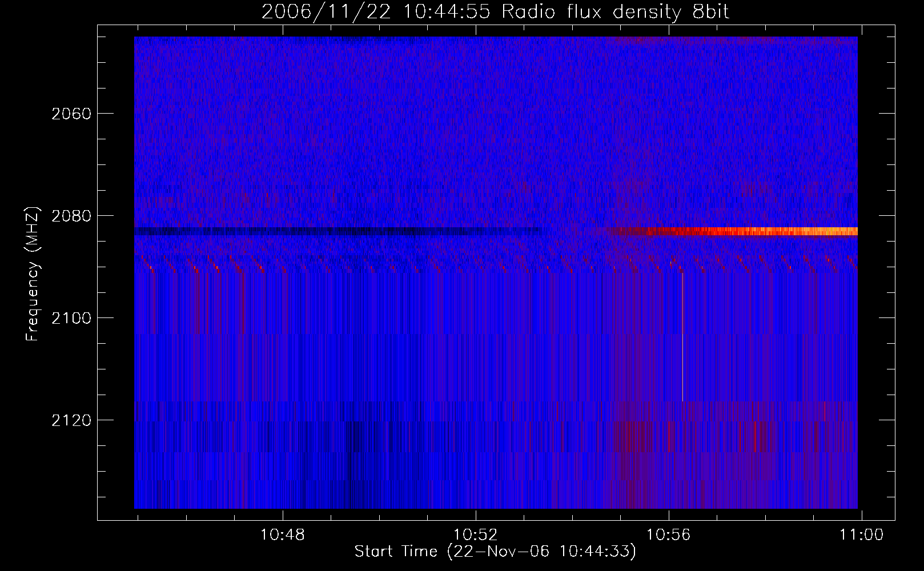The height and width of the screenshot is (571, 924).
Task: Click the 11:00 time tick label
Action: (861, 535)
